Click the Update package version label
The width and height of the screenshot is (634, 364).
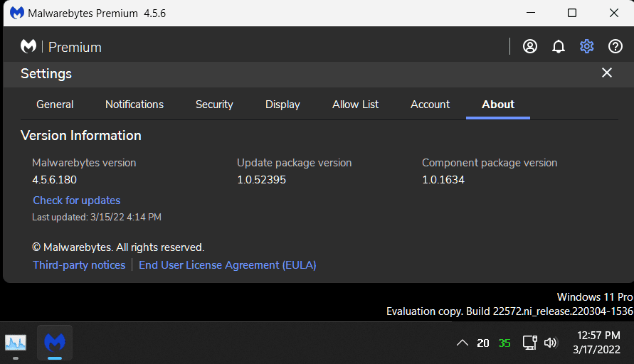click(x=294, y=163)
